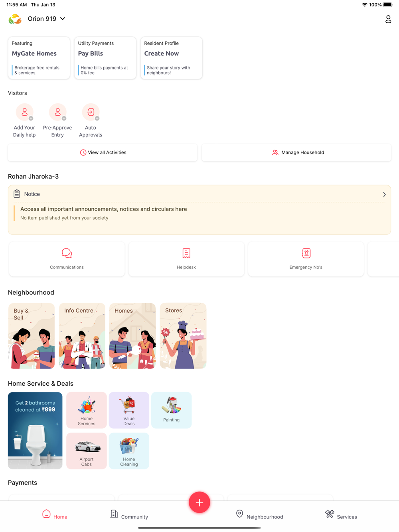
Task: Open Auto Approvals icon
Action: pyautogui.click(x=91, y=112)
